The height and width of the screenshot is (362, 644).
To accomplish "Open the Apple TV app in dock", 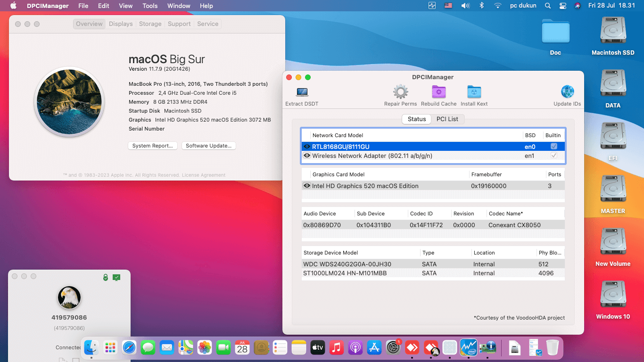I will click(318, 348).
